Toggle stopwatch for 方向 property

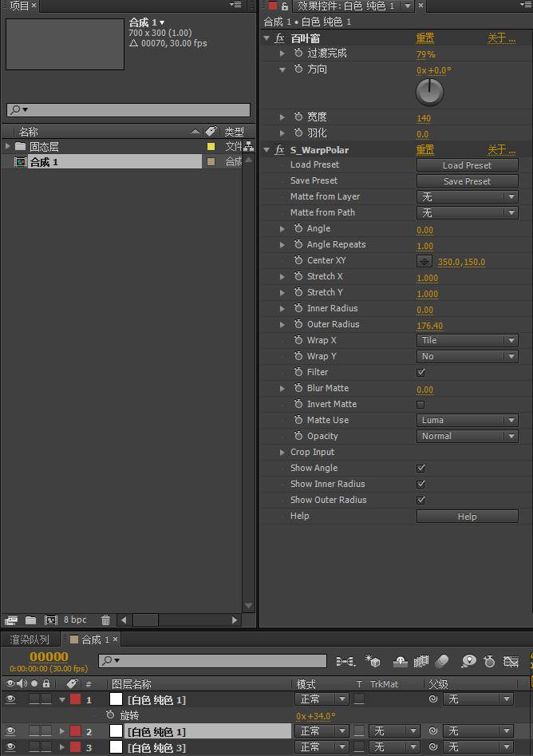coord(298,69)
